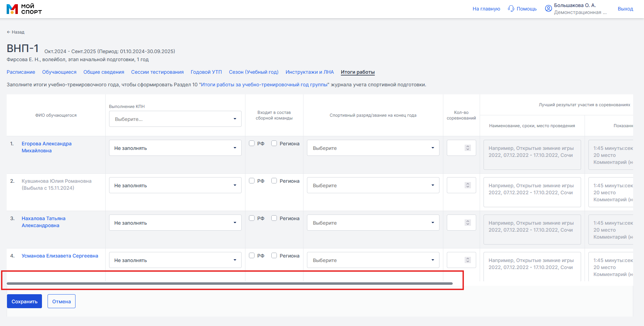Open the Годовой УТП tab
The height and width of the screenshot is (326, 644).
(x=206, y=72)
